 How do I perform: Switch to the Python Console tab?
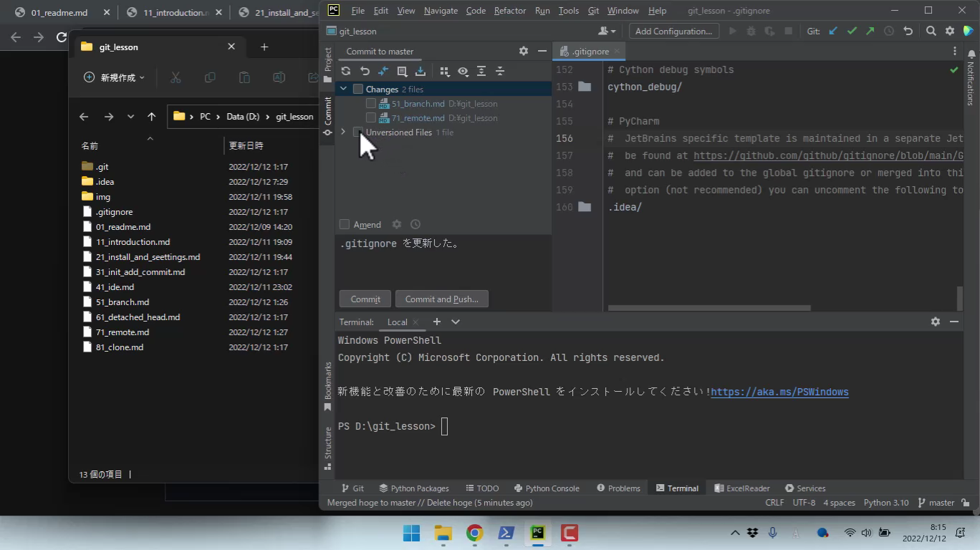(x=546, y=488)
